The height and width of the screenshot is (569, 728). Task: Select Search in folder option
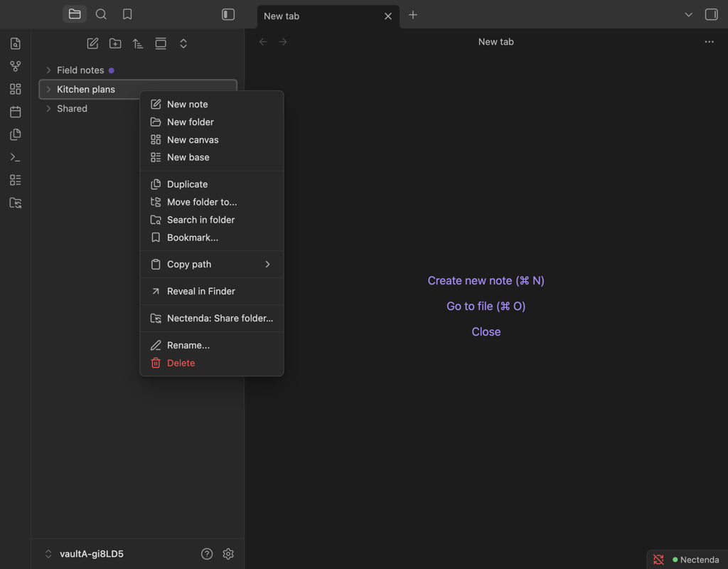click(x=212, y=219)
